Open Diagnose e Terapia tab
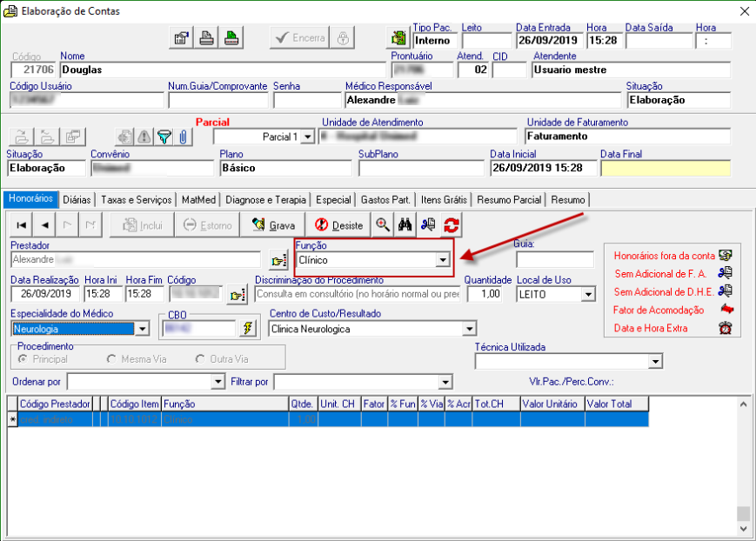 pyautogui.click(x=265, y=200)
